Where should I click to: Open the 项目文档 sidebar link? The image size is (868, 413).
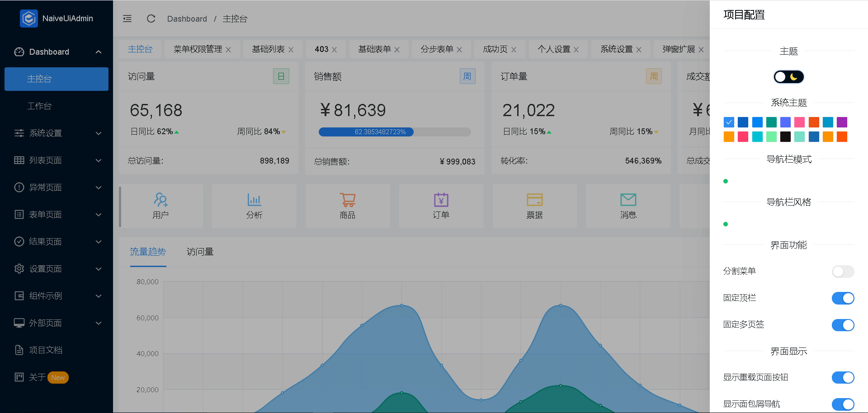46,350
